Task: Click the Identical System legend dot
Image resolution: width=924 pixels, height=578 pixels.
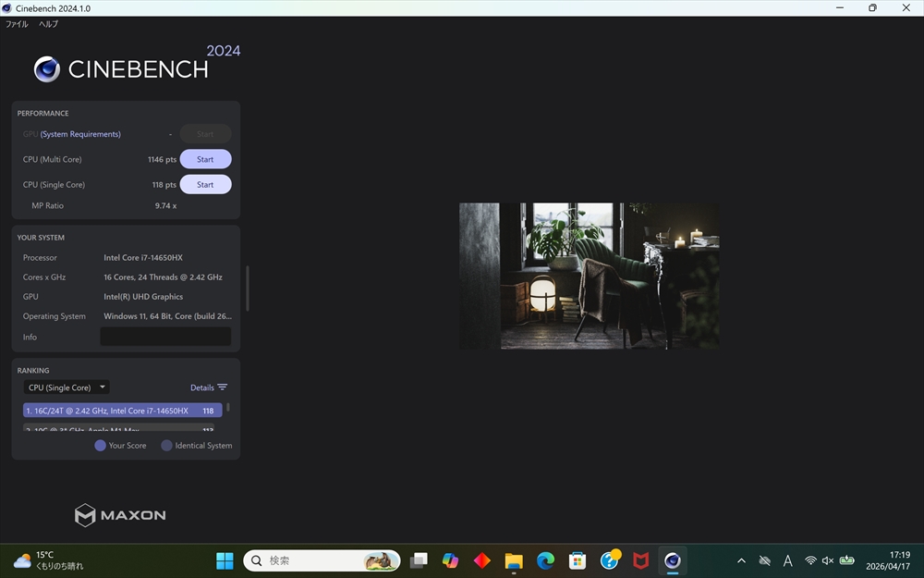Action: (166, 446)
